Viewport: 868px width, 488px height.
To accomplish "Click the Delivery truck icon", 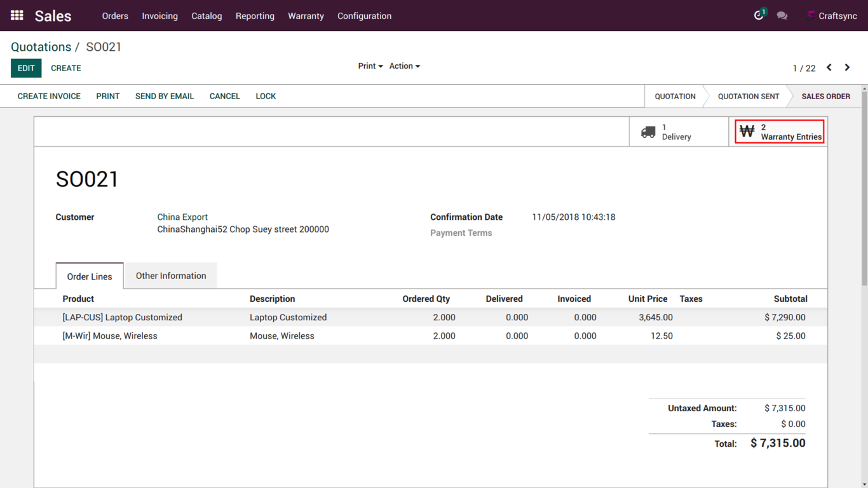I will click(648, 132).
